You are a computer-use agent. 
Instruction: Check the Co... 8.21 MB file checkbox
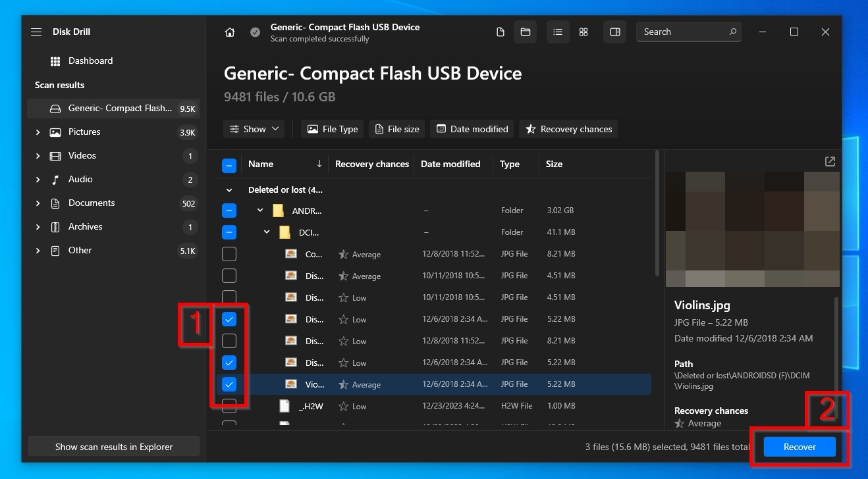point(229,255)
